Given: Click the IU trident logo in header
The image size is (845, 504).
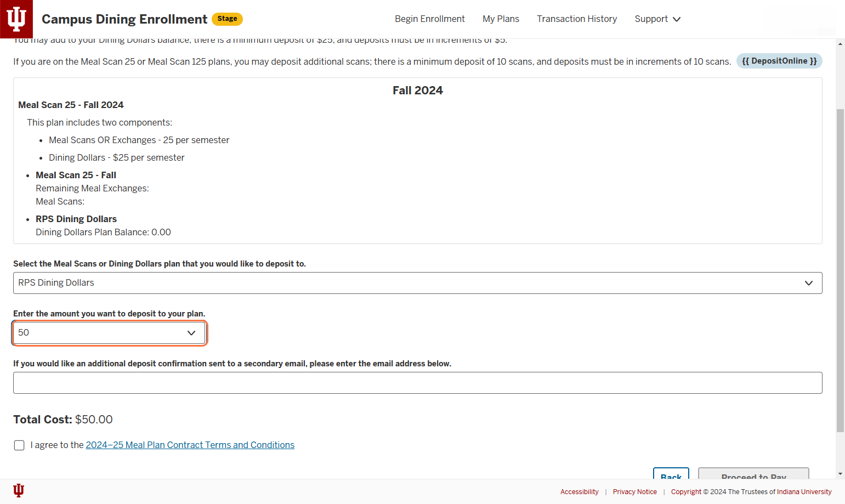Looking at the screenshot, I should point(16,19).
